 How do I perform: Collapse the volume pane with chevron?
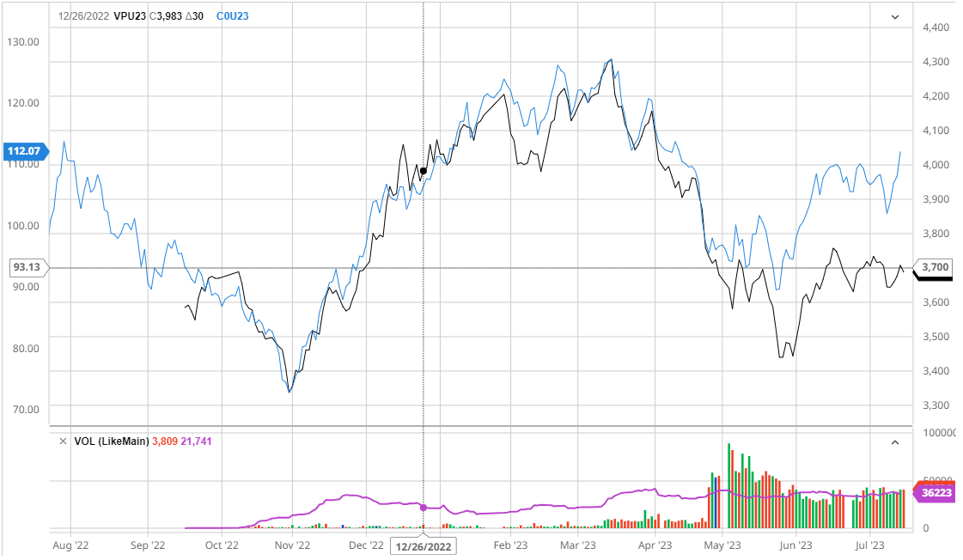(894, 442)
